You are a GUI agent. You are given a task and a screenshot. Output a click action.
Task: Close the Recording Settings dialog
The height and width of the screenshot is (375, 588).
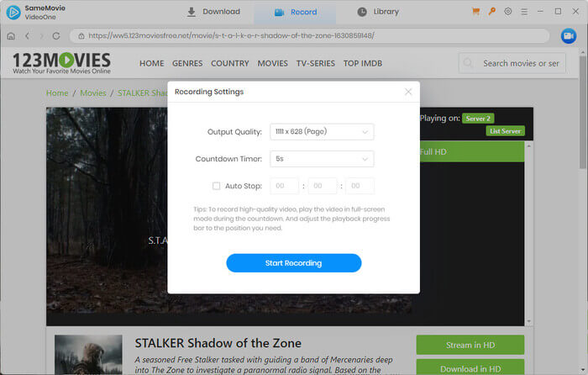408,92
